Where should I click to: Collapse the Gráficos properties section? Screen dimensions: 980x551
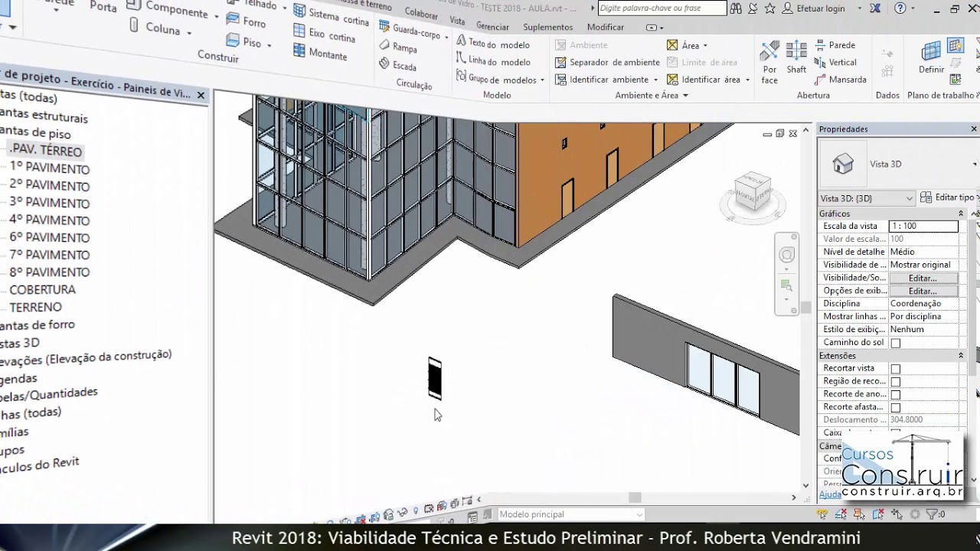click(x=960, y=214)
